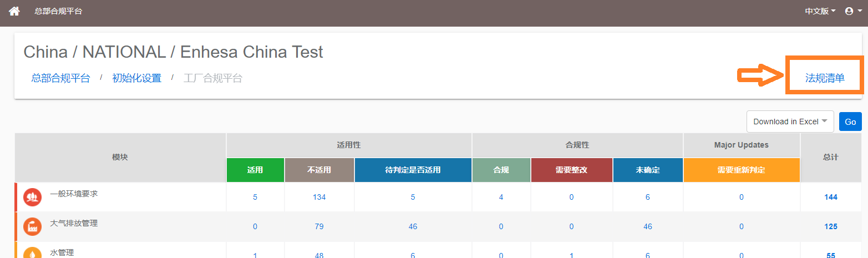Open the 中文版 language dropdown

tap(820, 11)
